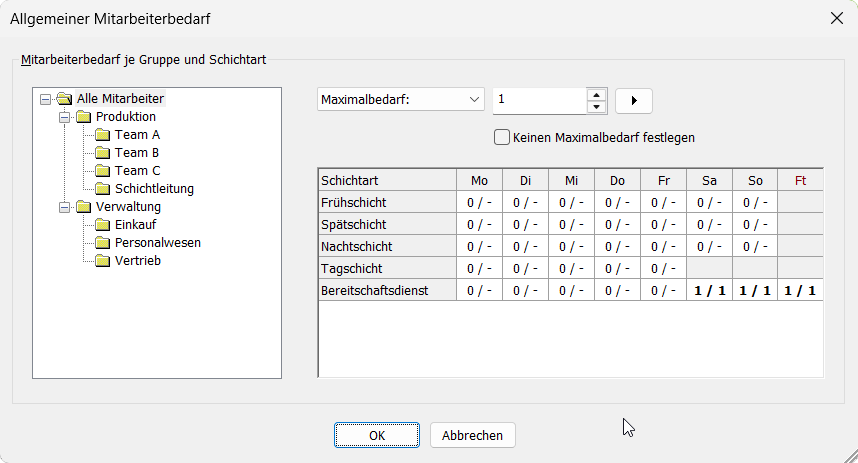Click the Personalwesen folder icon
The height and width of the screenshot is (463, 858).
click(102, 243)
